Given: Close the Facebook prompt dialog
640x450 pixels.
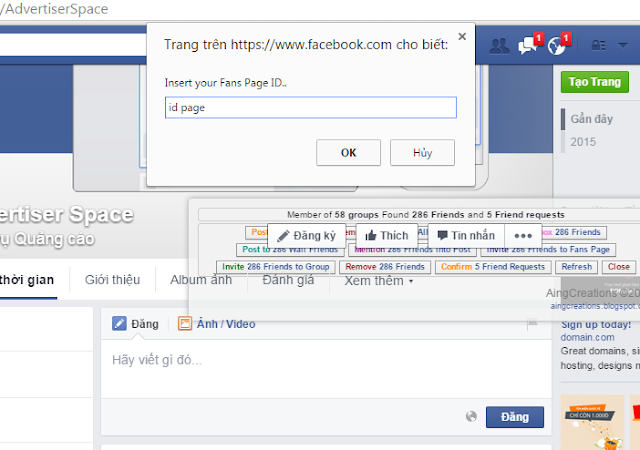Looking at the screenshot, I should tap(462, 37).
